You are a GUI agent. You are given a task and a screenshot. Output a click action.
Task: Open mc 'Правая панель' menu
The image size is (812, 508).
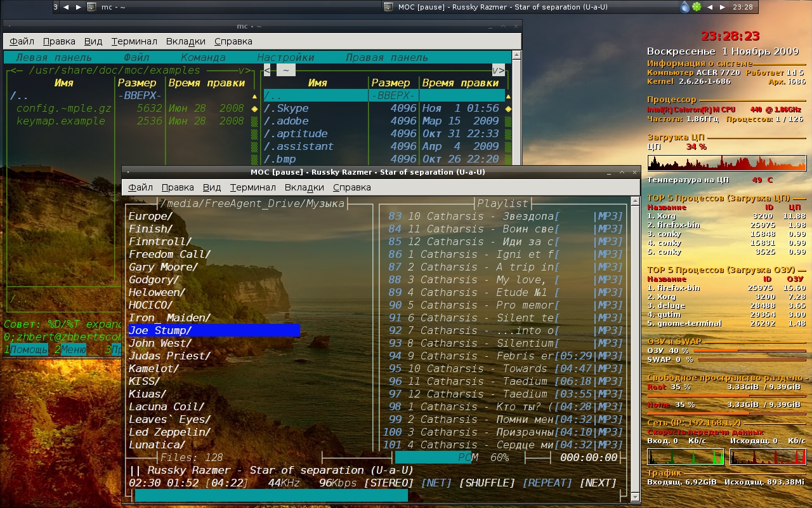click(x=387, y=57)
